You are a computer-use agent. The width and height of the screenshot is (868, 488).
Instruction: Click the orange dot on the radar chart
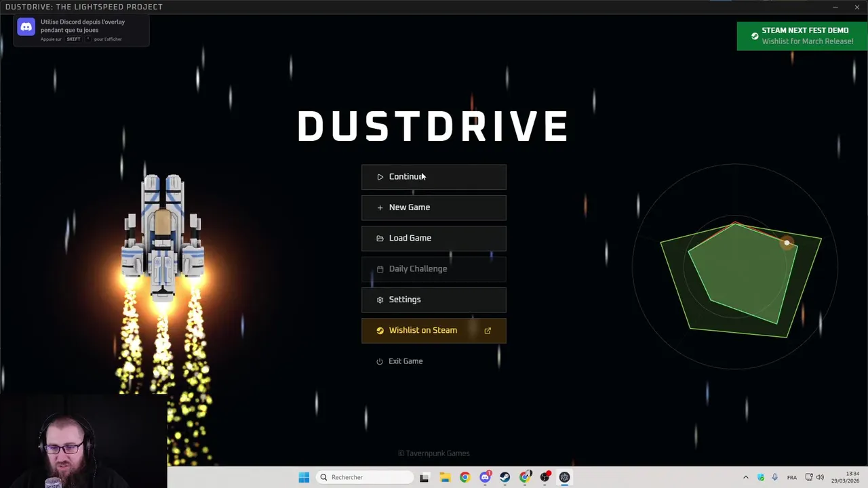point(787,243)
